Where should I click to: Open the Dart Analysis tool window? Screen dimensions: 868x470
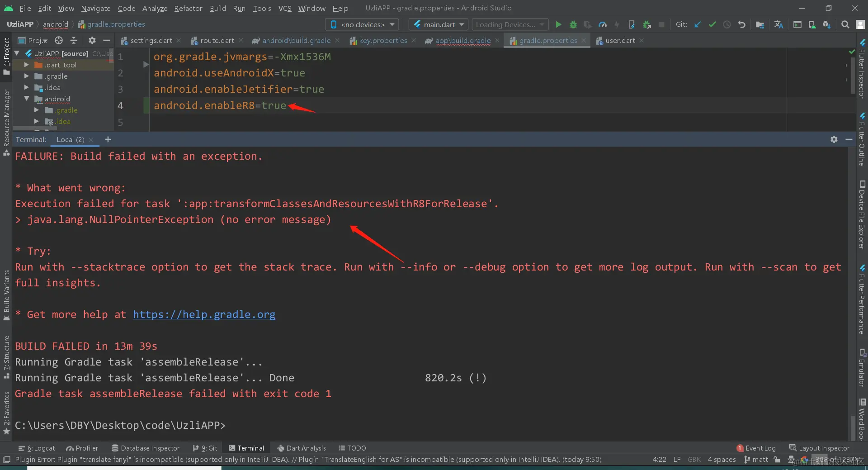(x=302, y=448)
